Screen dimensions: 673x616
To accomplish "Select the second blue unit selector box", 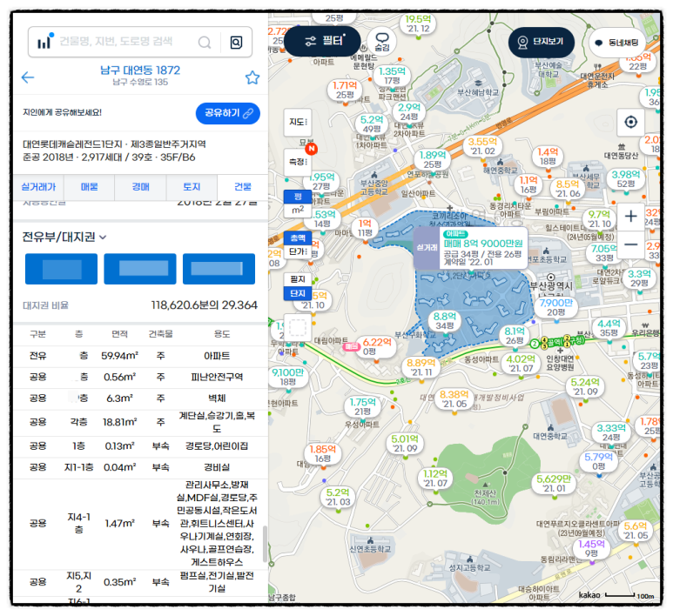I will tap(140, 269).
